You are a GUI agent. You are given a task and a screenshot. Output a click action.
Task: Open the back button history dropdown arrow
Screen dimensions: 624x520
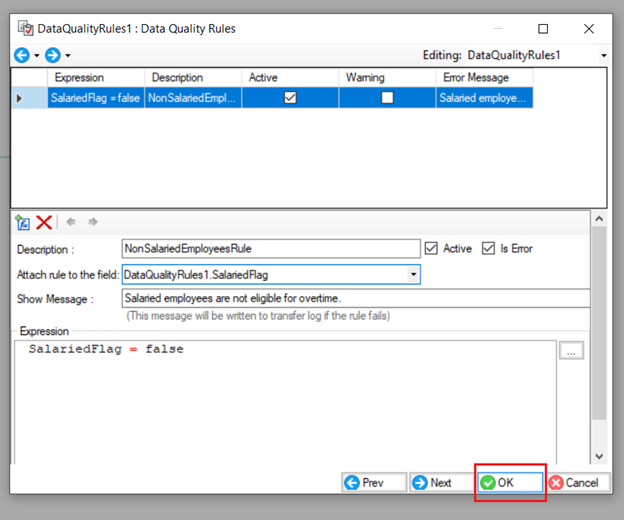point(36,55)
